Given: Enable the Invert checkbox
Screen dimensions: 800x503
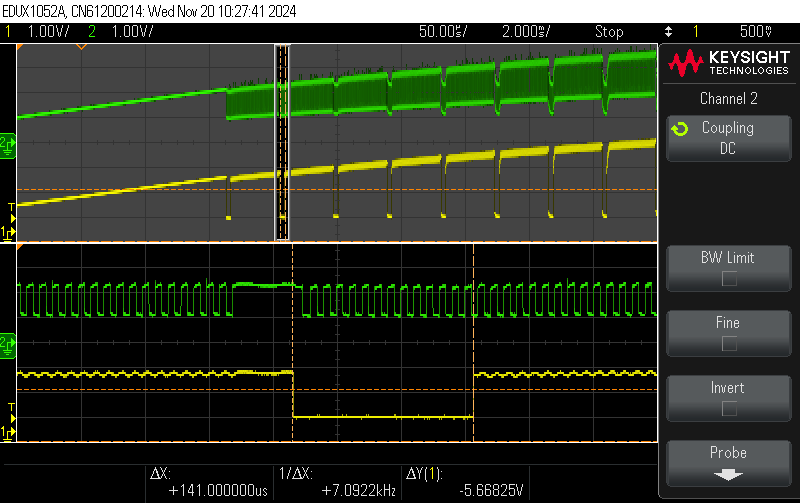Looking at the screenshot, I should 729,408.
